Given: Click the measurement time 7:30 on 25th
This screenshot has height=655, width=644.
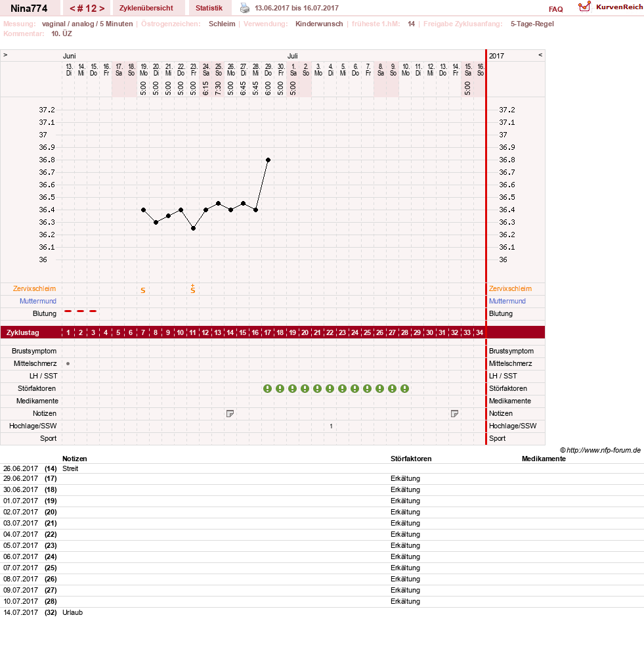Looking at the screenshot, I should point(218,88).
